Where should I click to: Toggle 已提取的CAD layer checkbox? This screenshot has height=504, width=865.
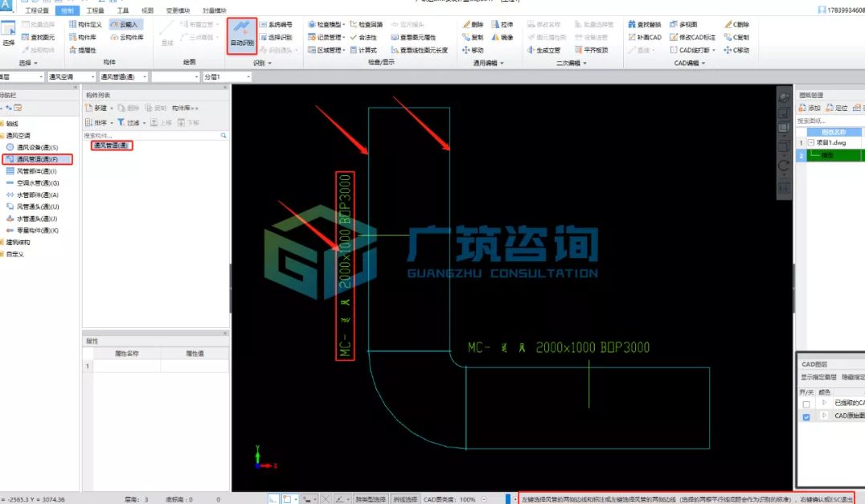coord(806,404)
